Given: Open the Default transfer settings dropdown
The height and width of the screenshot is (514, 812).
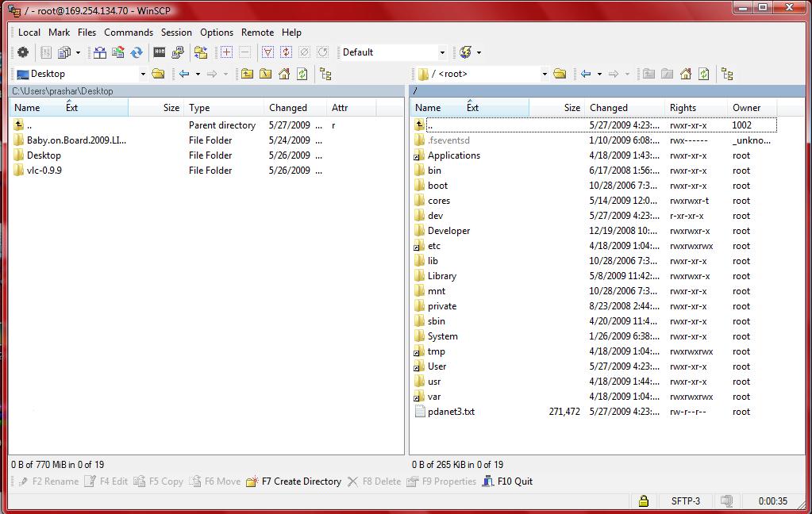Looking at the screenshot, I should click(x=442, y=52).
